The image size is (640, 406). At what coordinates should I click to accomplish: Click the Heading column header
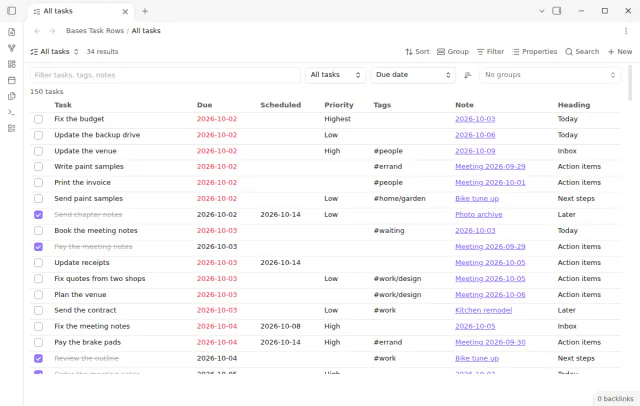point(574,105)
